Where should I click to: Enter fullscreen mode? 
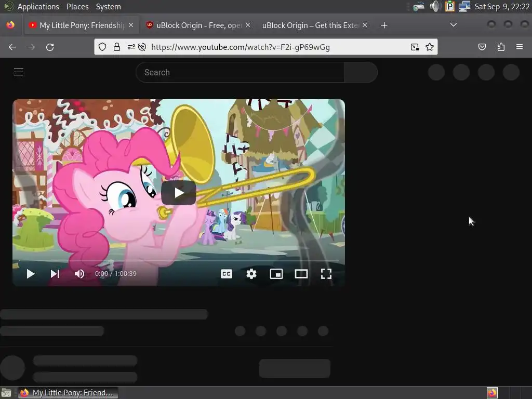(326, 274)
